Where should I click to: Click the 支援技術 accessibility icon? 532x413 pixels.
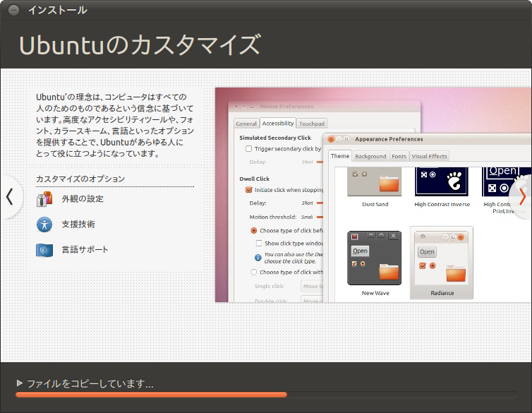point(44,225)
